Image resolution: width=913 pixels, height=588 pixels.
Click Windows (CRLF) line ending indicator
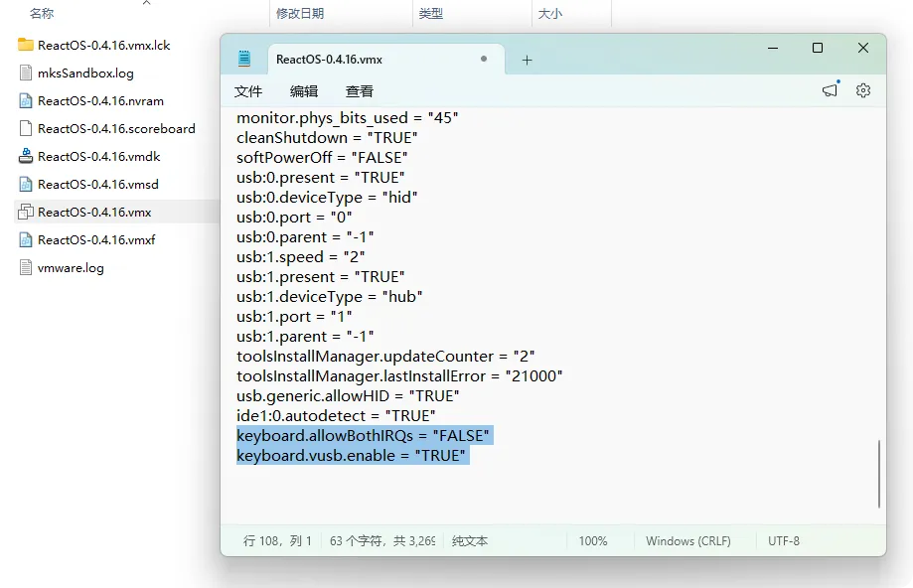[688, 541]
